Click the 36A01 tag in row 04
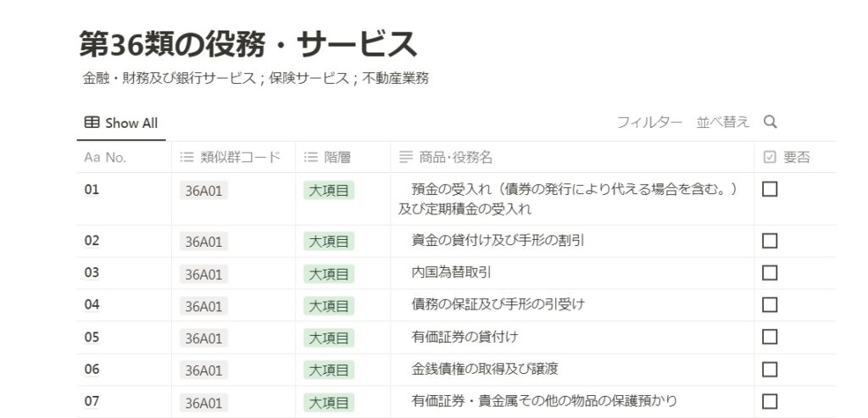Image resolution: width=868 pixels, height=418 pixels. pos(203,306)
